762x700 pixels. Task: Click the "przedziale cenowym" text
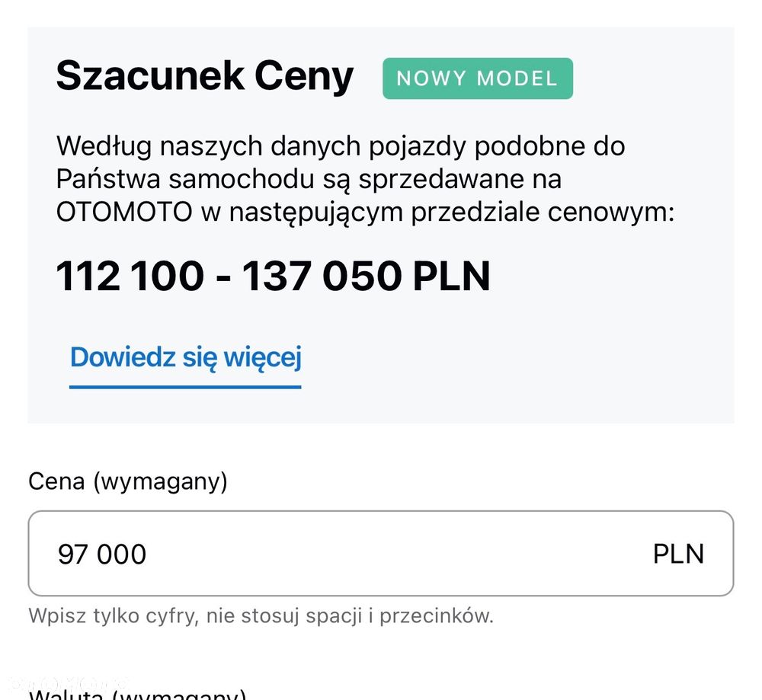(543, 213)
